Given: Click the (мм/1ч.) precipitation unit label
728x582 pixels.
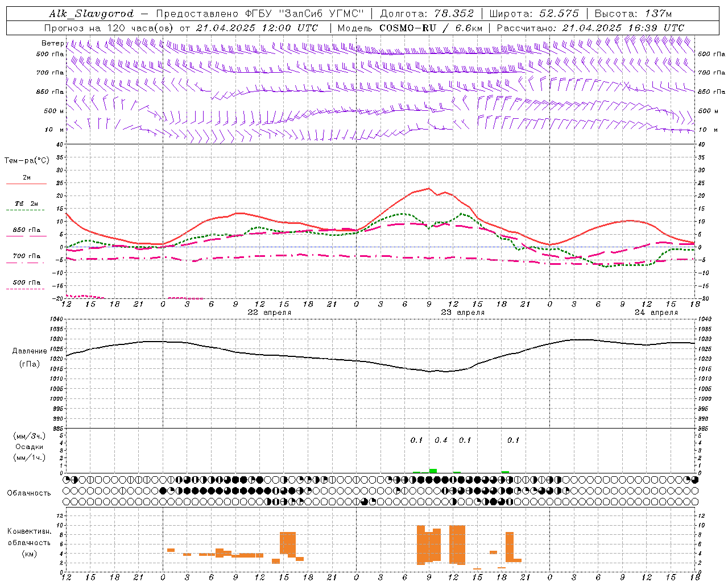Looking at the screenshot, I should tap(30, 458).
